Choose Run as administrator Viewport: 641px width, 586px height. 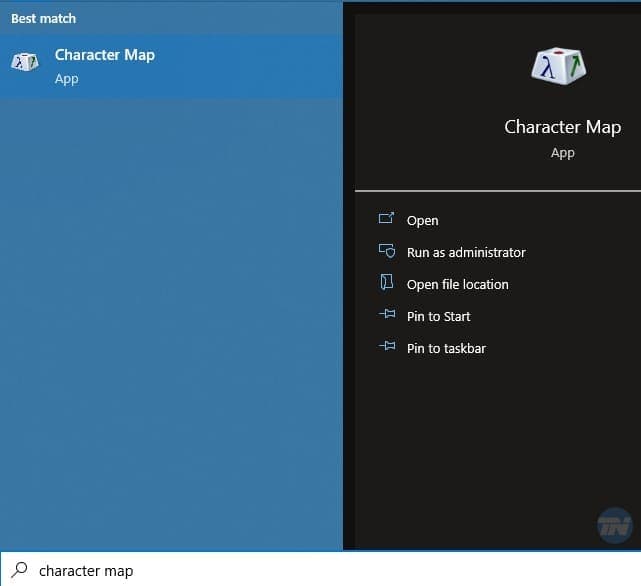[x=466, y=252]
